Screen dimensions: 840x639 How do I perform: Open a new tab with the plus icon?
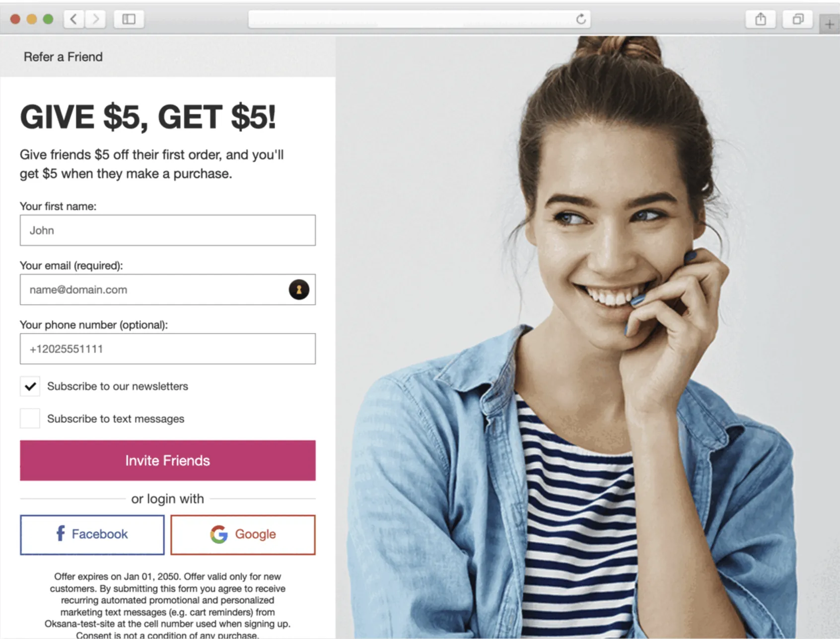click(x=830, y=24)
